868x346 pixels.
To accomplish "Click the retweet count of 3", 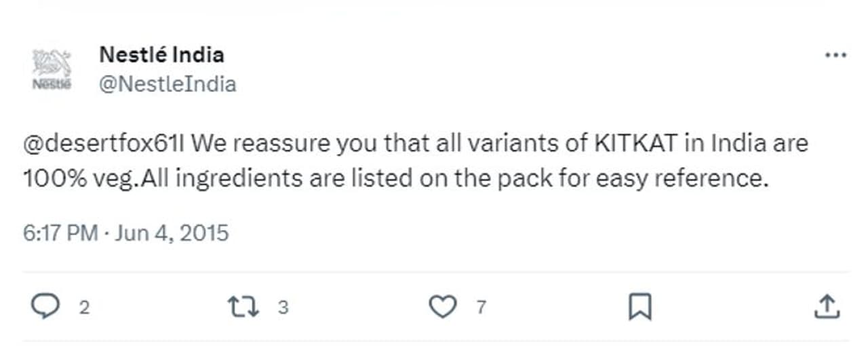I will click(x=283, y=307).
